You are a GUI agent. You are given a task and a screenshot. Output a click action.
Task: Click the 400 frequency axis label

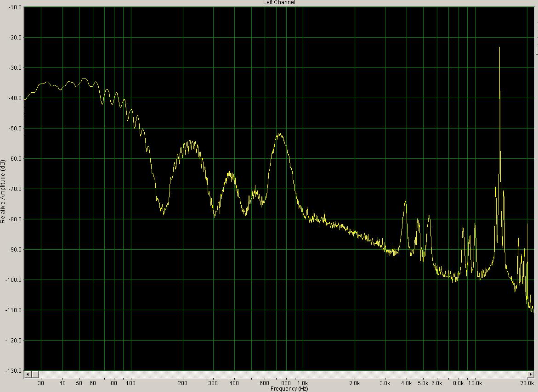(234, 383)
